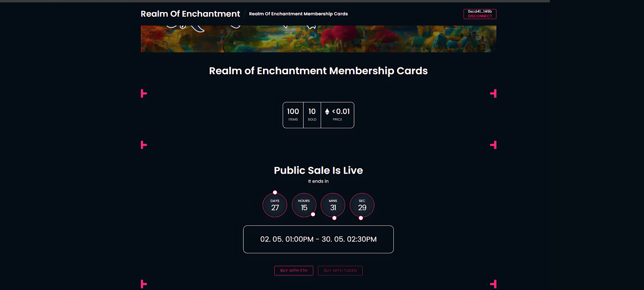Click the bottom-left pink bracket marker
Screen dimensions: 644x290
point(144,284)
